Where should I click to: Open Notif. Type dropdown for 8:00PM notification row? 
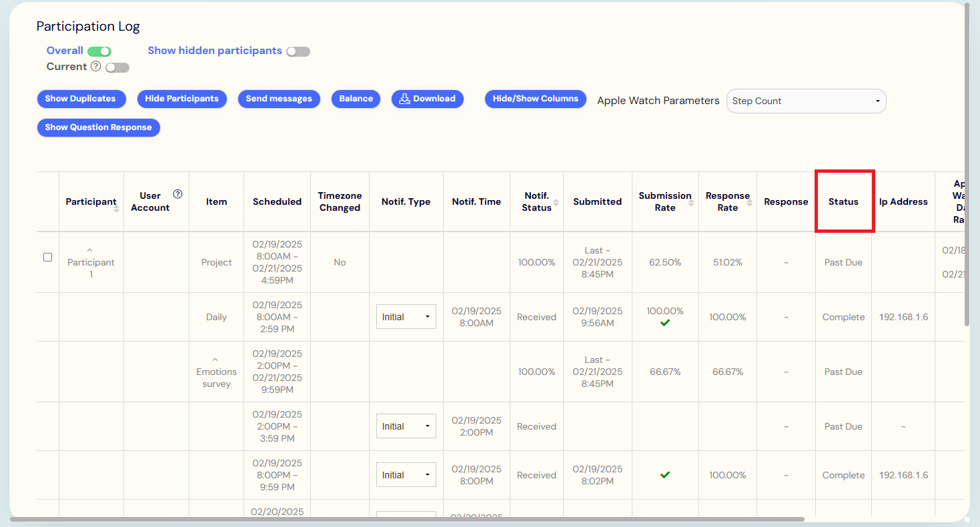[x=406, y=475]
